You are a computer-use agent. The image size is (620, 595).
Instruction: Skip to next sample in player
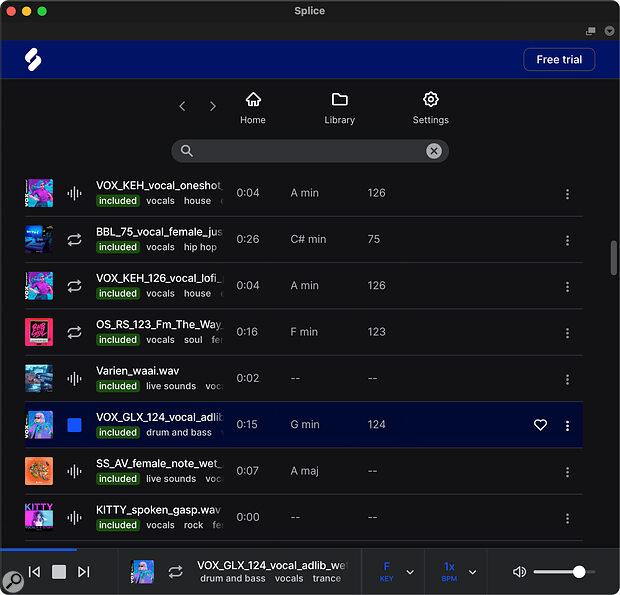[x=84, y=572]
